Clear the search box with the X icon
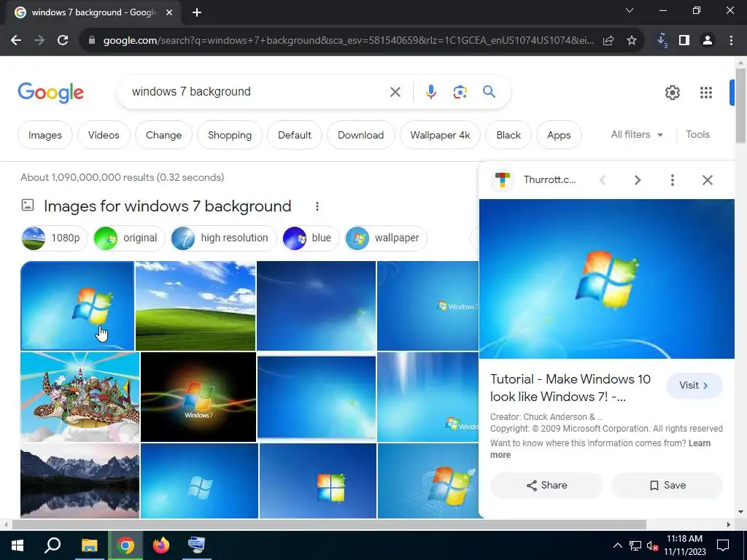This screenshot has height=560, width=747. 395,92
